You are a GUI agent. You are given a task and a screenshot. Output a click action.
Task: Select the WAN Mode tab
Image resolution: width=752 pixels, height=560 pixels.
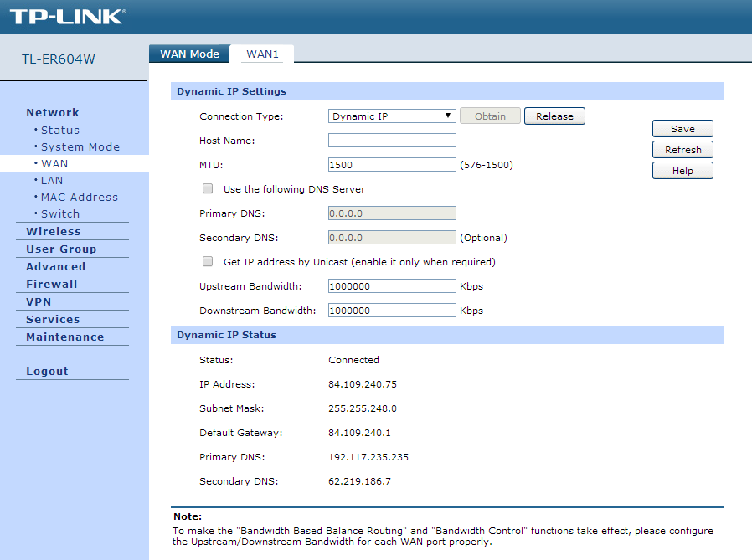coord(189,54)
